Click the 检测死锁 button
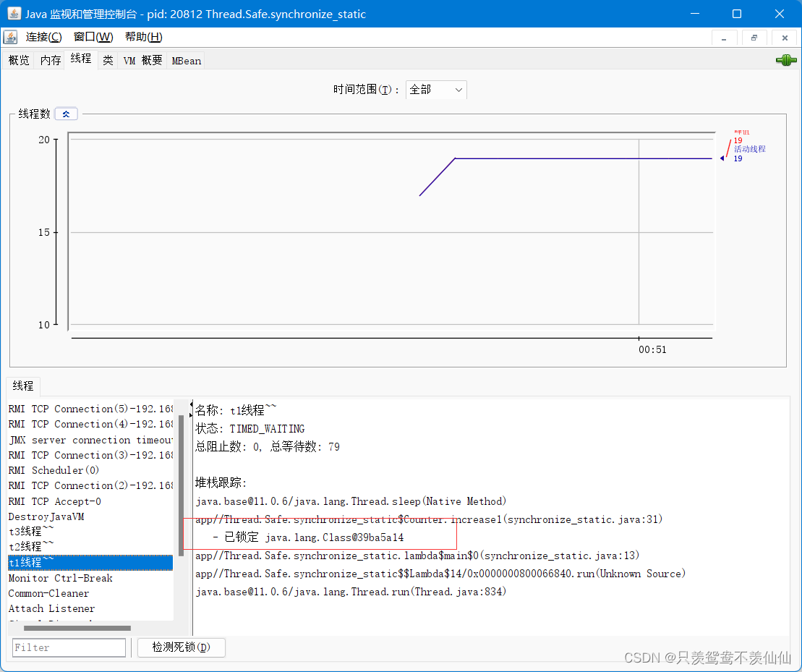Screen dimensions: 802x672 click(181, 647)
